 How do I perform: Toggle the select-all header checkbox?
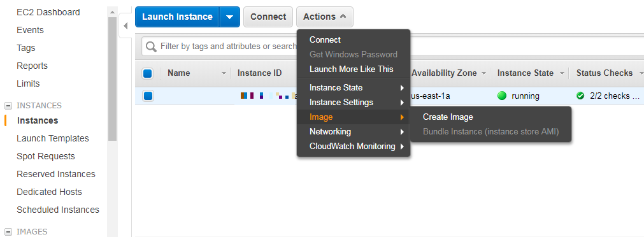[148, 73]
